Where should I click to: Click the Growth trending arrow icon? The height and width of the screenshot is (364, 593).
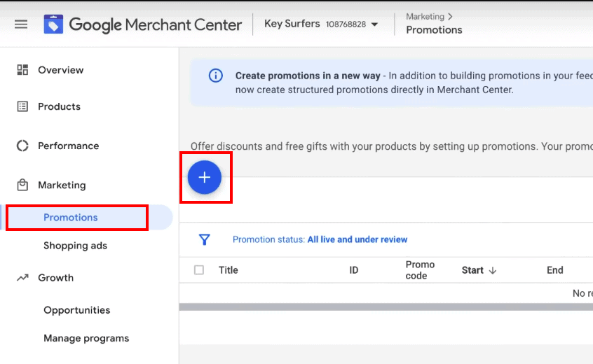[22, 278]
